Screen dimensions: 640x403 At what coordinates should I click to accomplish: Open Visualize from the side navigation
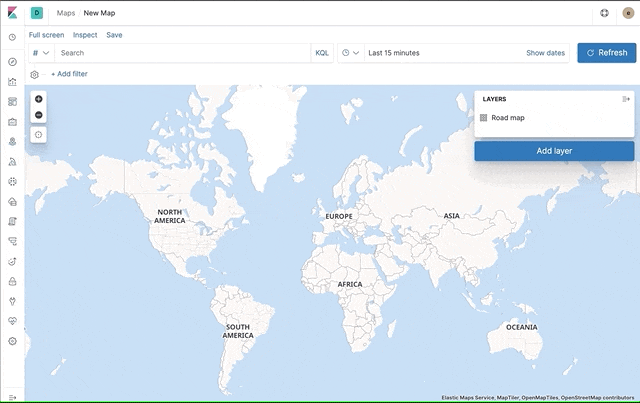click(x=13, y=82)
